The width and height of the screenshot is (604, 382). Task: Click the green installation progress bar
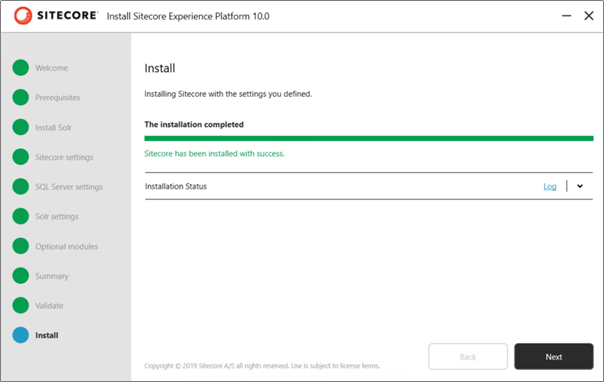(x=369, y=138)
